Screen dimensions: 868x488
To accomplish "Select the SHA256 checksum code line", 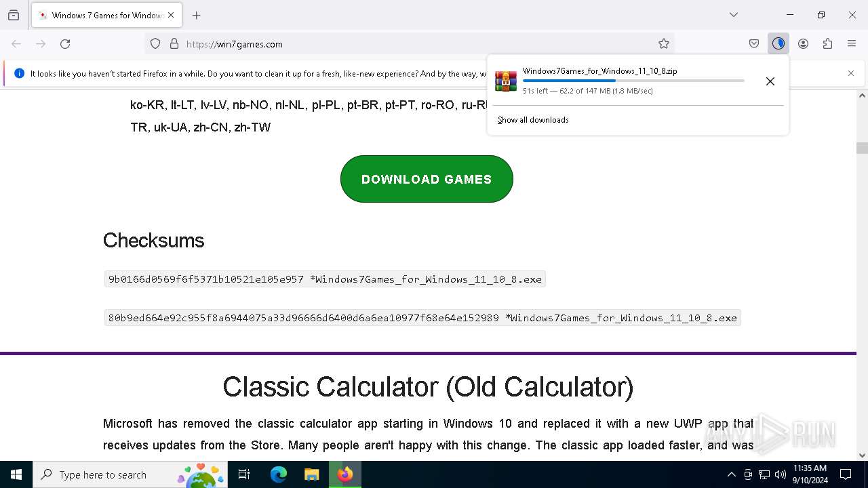I will (422, 318).
